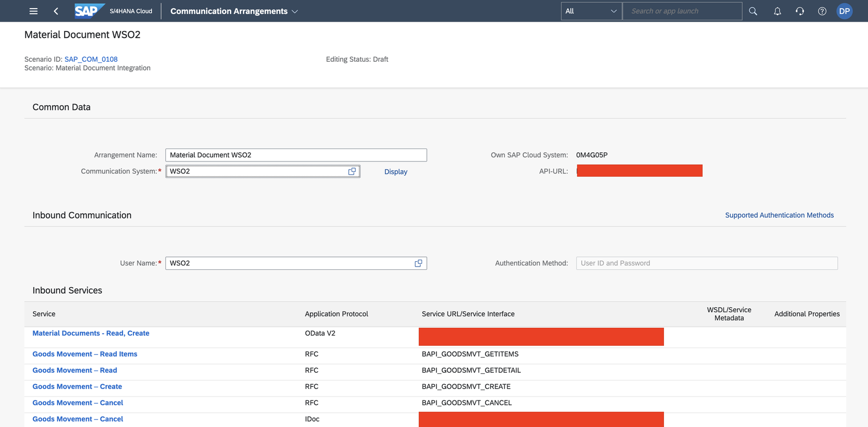This screenshot has width=868, height=427.
Task: Select the BAPI_GOODSMVT_CANCEL cell
Action: click(x=467, y=403)
